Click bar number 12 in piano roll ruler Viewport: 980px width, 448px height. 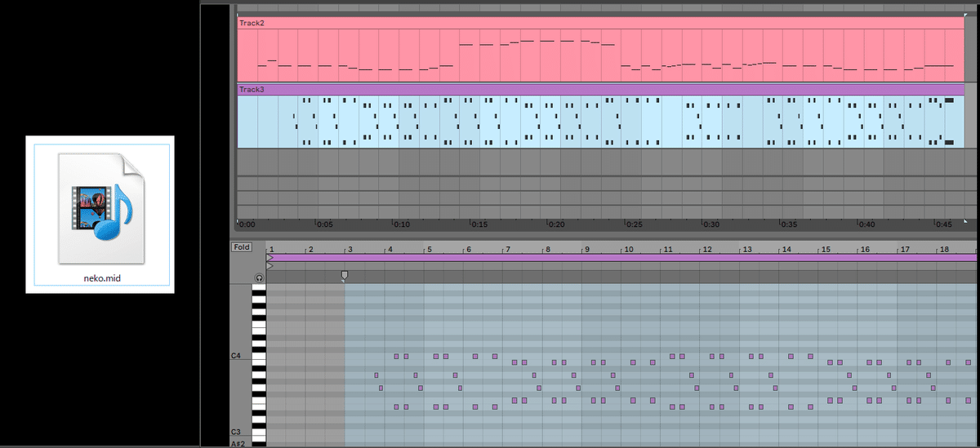tap(707, 248)
